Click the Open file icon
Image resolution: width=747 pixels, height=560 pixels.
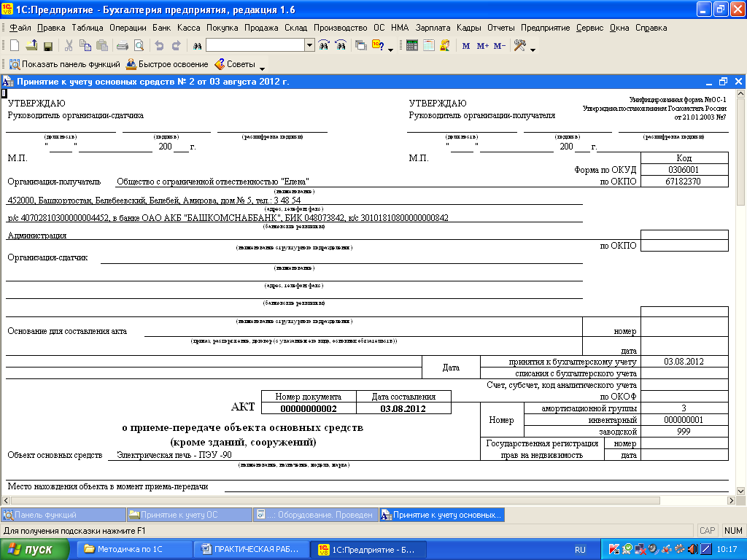pos(31,46)
